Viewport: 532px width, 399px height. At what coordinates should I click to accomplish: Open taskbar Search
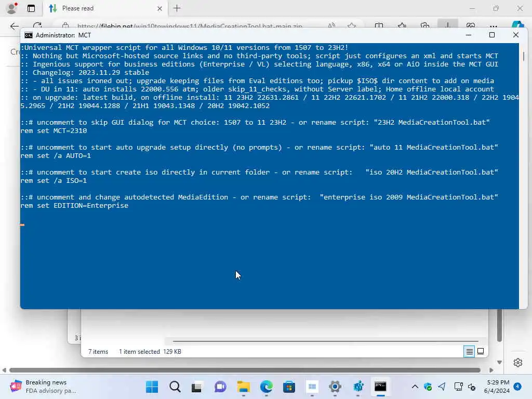(x=175, y=387)
